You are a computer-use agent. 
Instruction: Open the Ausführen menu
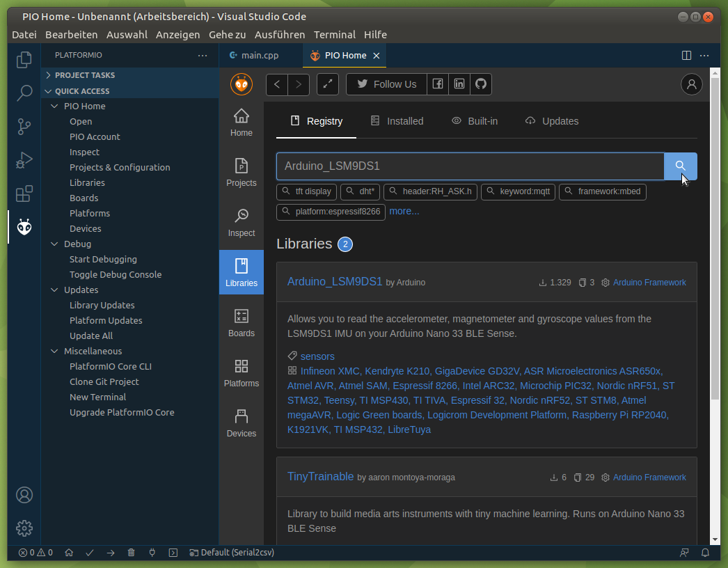point(280,35)
